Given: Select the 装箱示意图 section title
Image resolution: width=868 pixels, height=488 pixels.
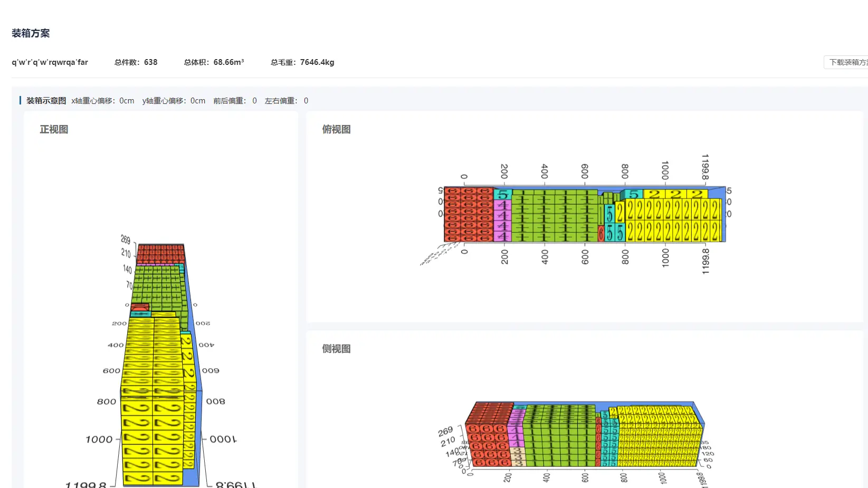Looking at the screenshot, I should click(46, 101).
